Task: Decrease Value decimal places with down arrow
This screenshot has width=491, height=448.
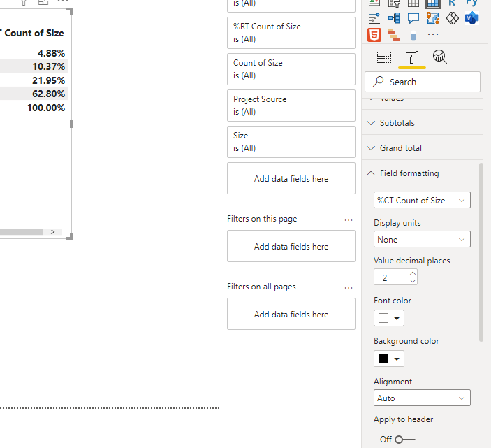Action: click(x=413, y=281)
